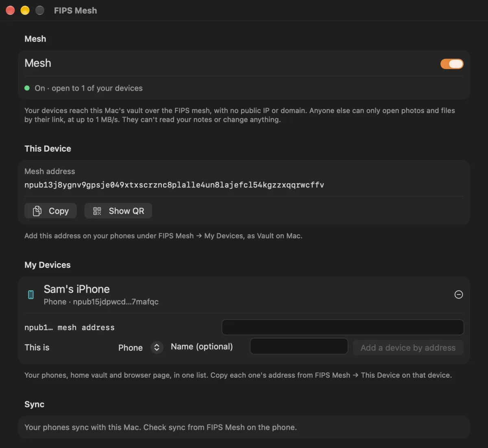
Task: Minimize the FIPS Mesh window
Action: click(25, 10)
